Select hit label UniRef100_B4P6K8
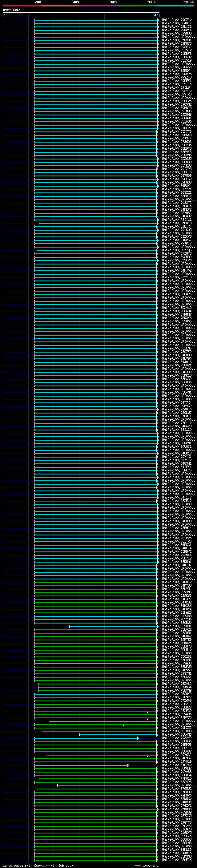The width and height of the screenshot is (197, 868). (x=177, y=426)
